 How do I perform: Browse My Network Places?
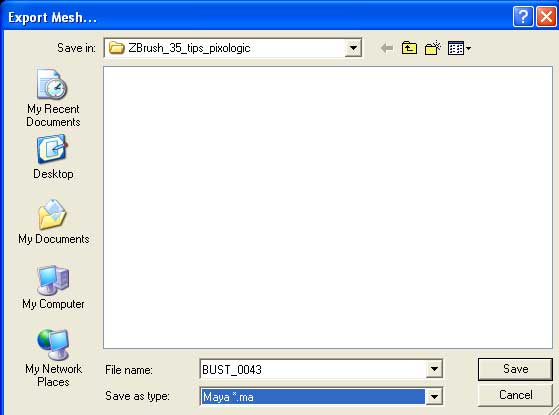point(53,358)
